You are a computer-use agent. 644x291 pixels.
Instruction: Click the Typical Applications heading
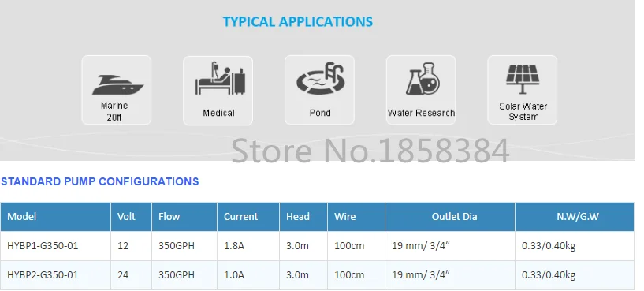pyautogui.click(x=298, y=22)
